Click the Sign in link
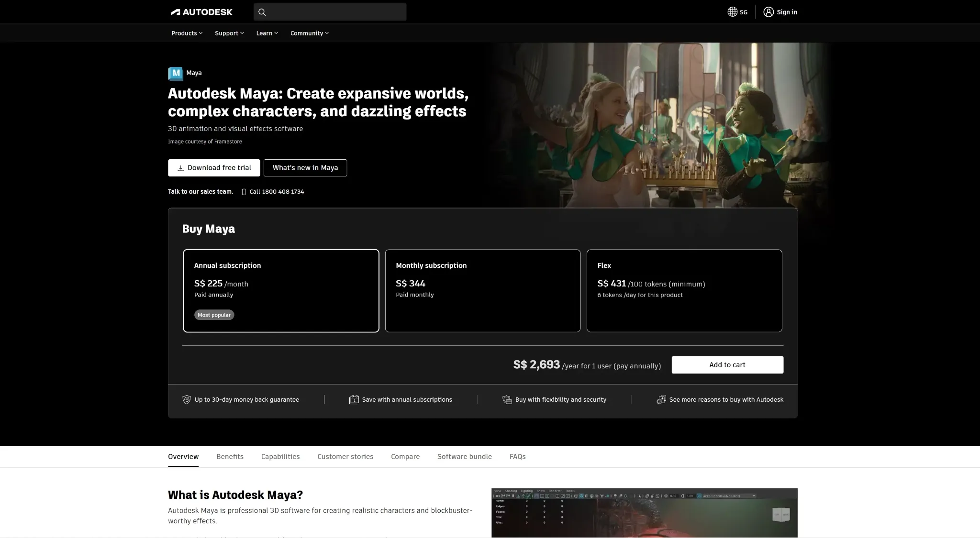Viewport: 980px width, 538px height. (x=787, y=12)
